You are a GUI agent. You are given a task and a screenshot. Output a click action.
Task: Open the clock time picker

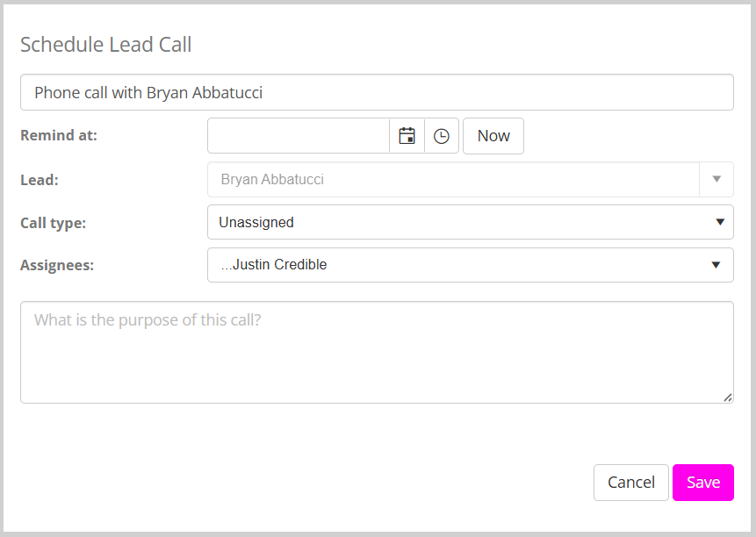[442, 136]
